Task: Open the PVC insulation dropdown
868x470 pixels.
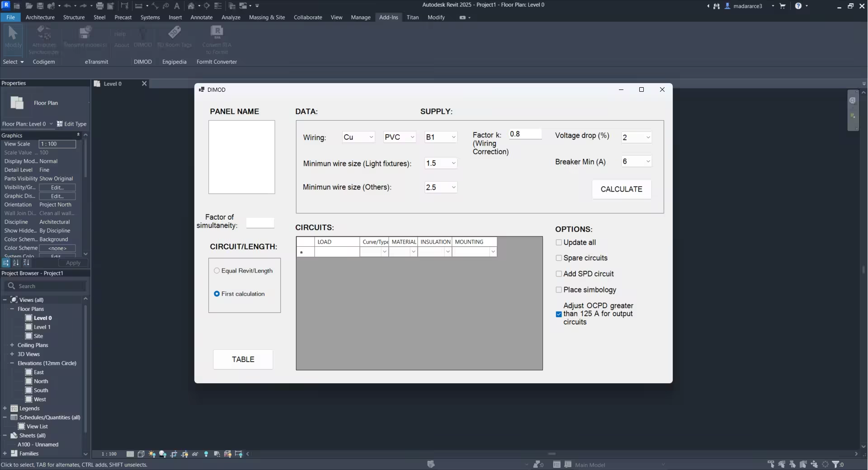Action: point(400,137)
